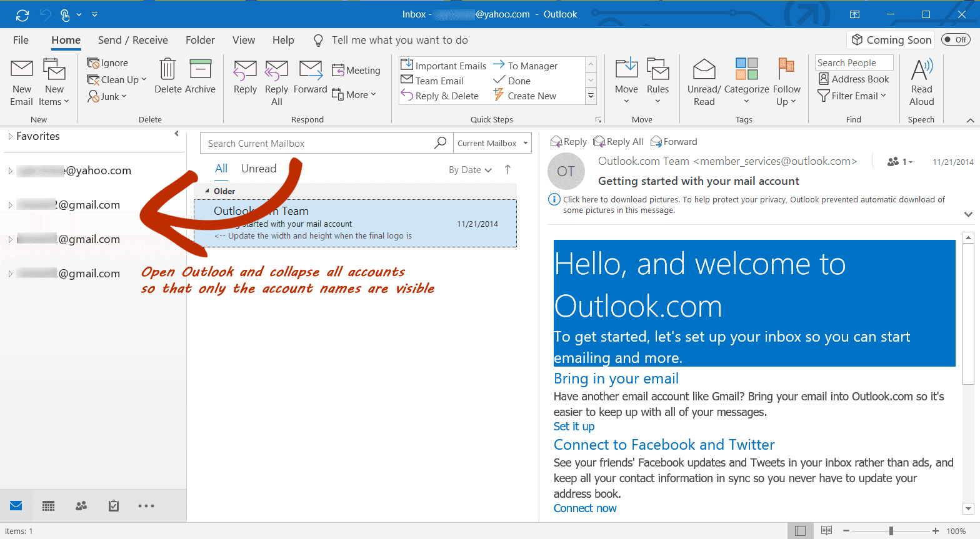The width and height of the screenshot is (980, 539).
Task: Click Tell me what you want to do
Action: click(399, 40)
